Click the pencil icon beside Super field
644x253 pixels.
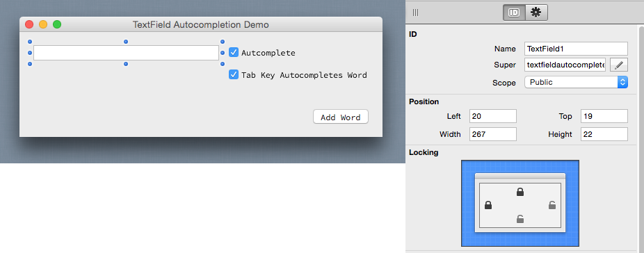pyautogui.click(x=619, y=65)
